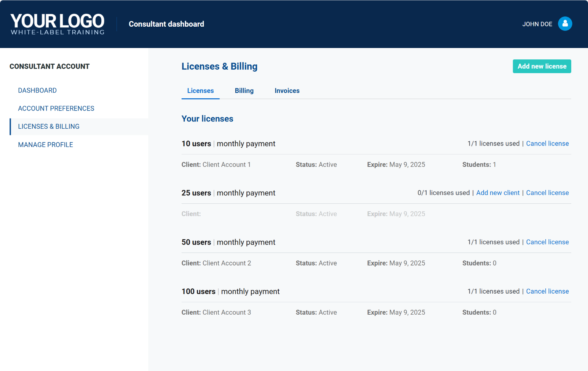
Task: Open the Dashboard sidebar item
Action: pyautogui.click(x=37, y=90)
